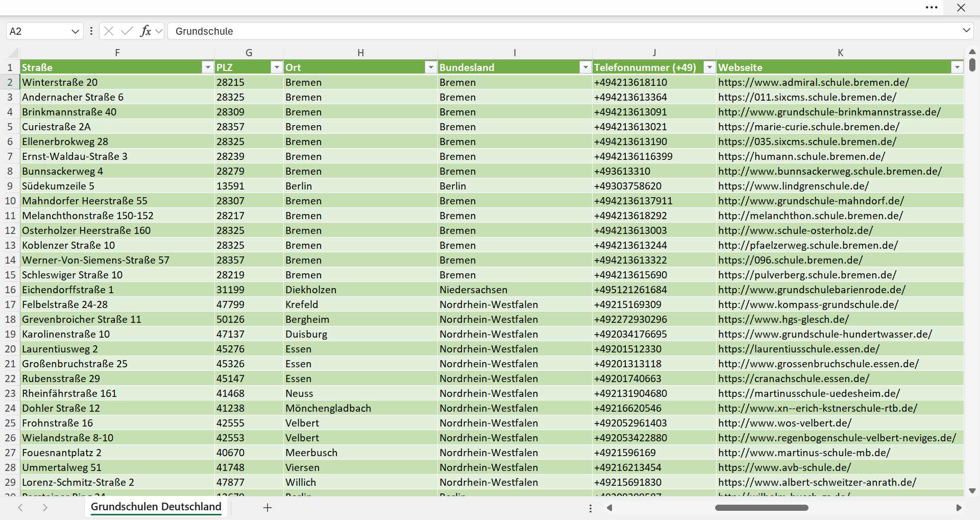Expand the Bundesland filter dropdown
This screenshot has height=520, width=980.
coord(585,67)
